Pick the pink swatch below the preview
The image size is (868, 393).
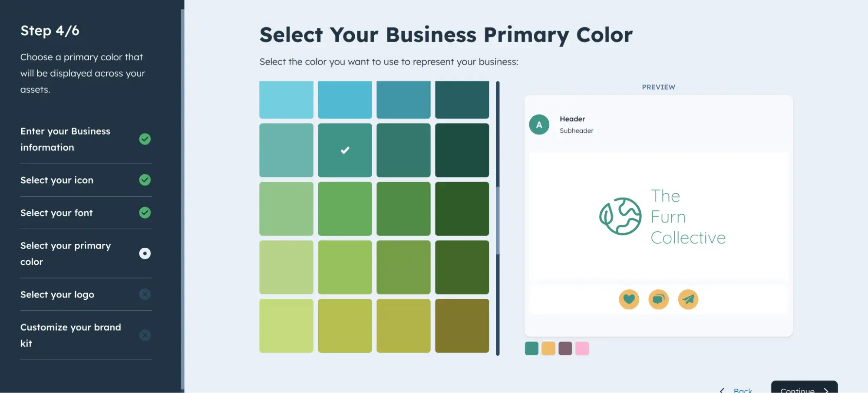coord(582,348)
